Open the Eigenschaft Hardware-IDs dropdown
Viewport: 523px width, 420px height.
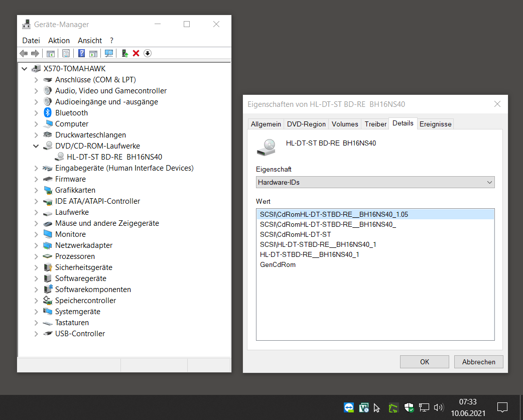[x=375, y=182]
